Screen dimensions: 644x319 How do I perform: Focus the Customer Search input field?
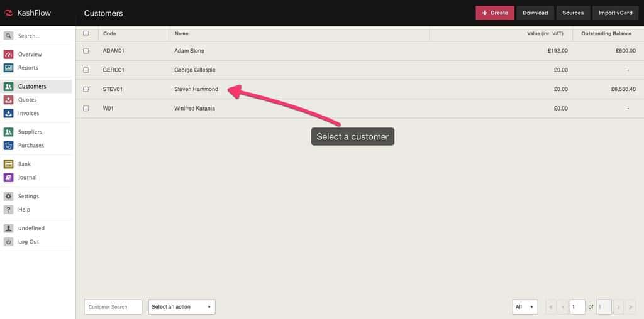113,307
